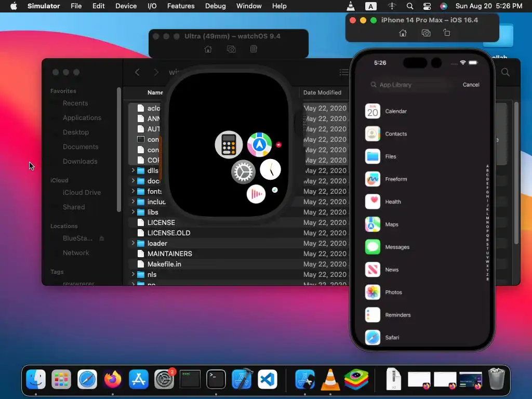Expand the nls folder in Finder
Viewport: 532px width, 399px height.
coord(133,274)
